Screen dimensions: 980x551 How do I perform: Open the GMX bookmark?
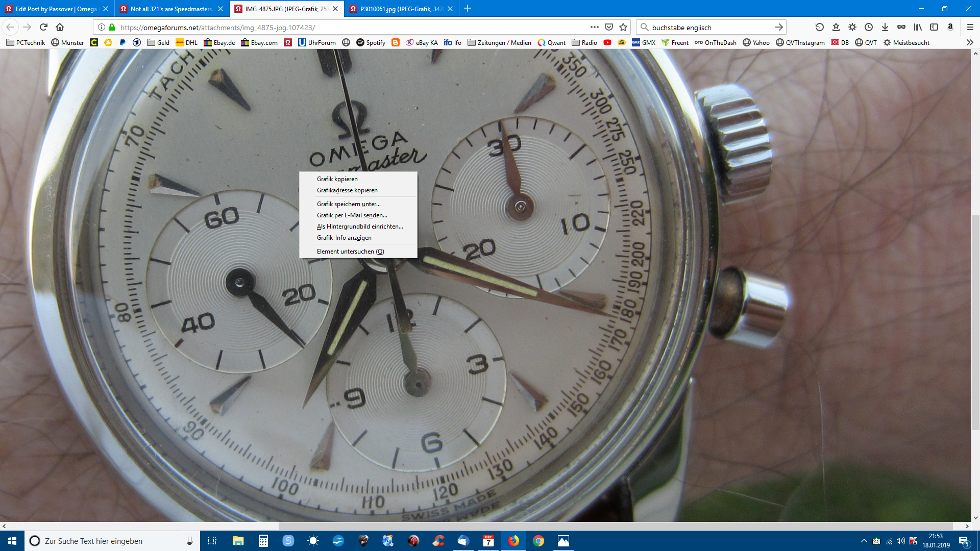point(644,42)
